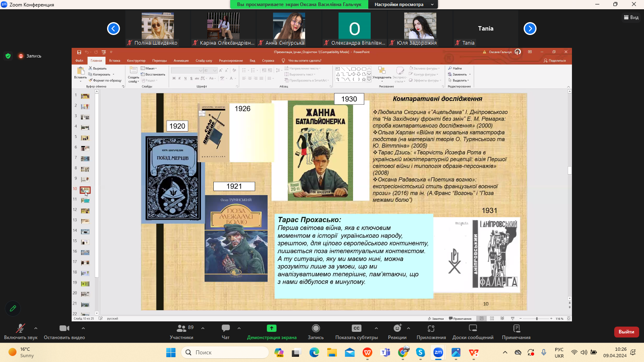The height and width of the screenshot is (362, 644).
Task: Click the green annotation pencil icon
Action: [x=13, y=309]
